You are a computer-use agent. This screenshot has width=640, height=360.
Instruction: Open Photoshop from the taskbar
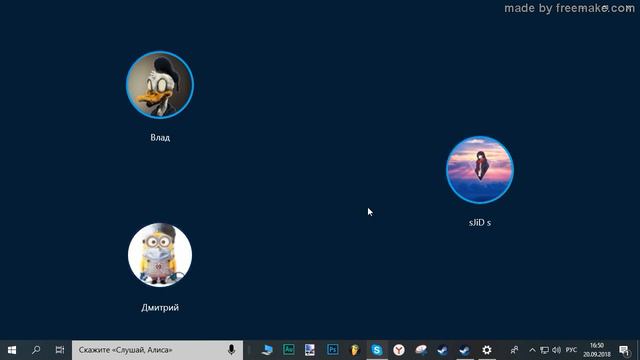333,350
